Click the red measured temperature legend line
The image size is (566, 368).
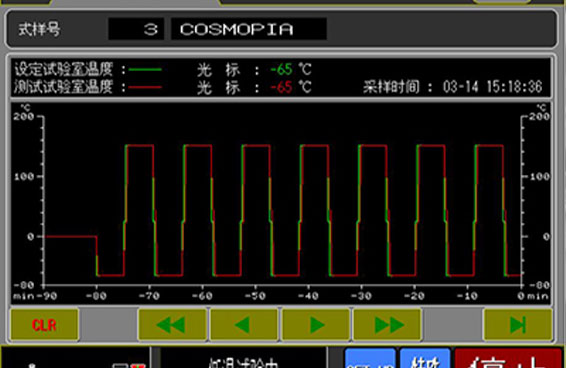(145, 87)
